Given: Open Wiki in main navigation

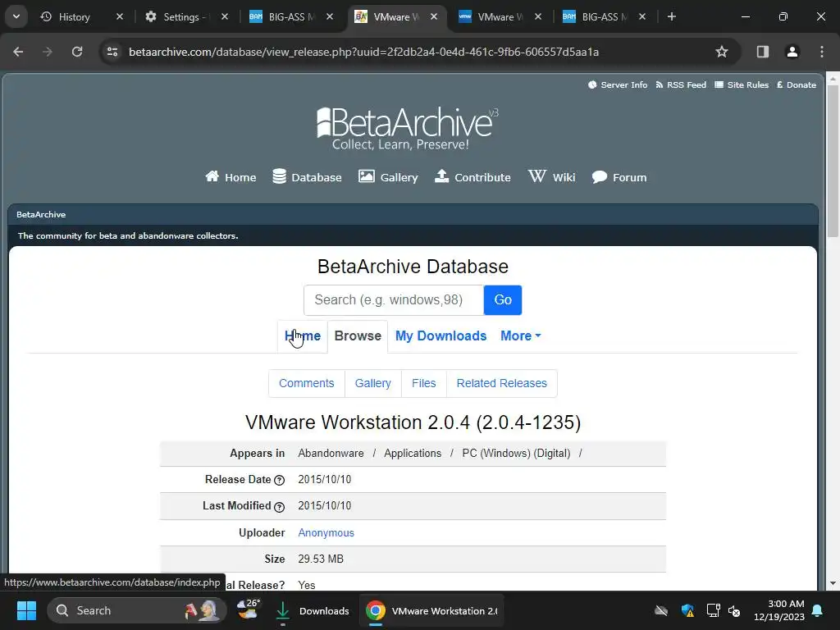Looking at the screenshot, I should pos(552,177).
